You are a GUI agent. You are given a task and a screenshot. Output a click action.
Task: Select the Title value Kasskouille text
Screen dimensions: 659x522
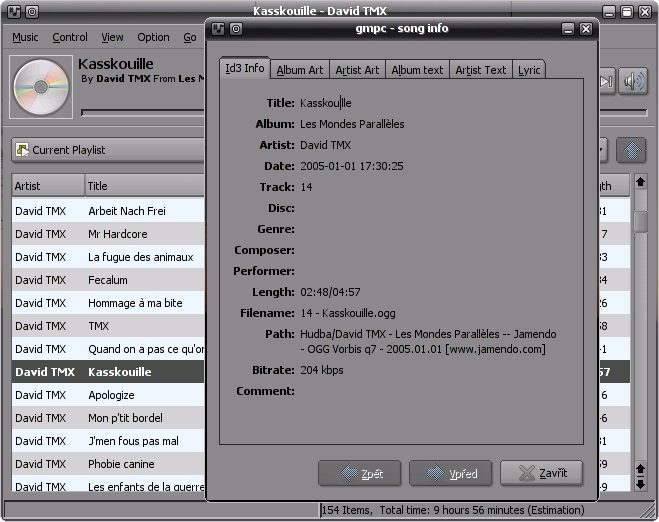326,103
